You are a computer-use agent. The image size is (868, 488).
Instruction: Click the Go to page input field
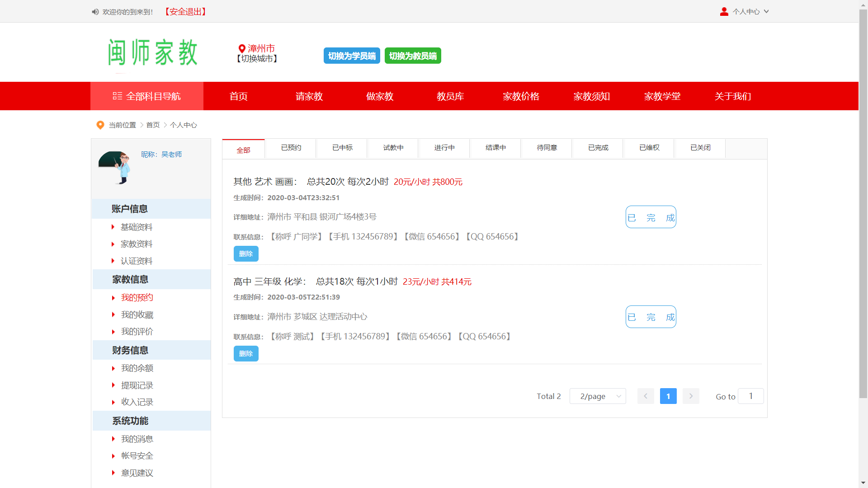click(x=750, y=396)
